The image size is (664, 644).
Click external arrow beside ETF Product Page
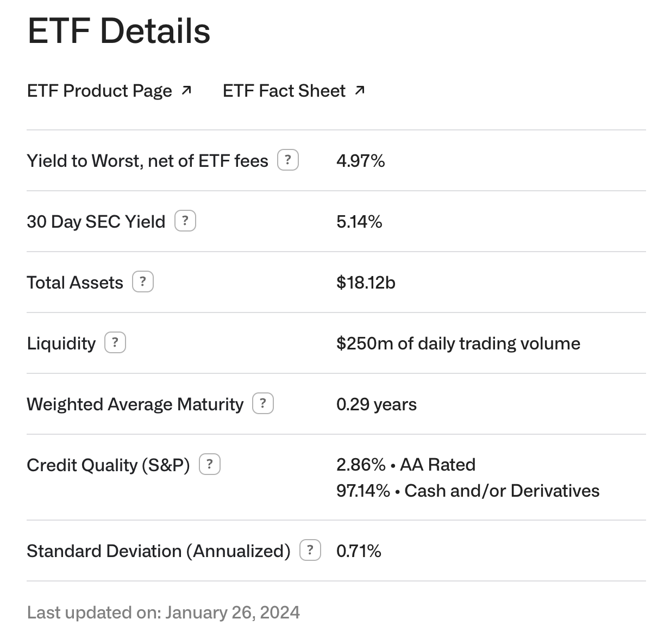coord(186,90)
